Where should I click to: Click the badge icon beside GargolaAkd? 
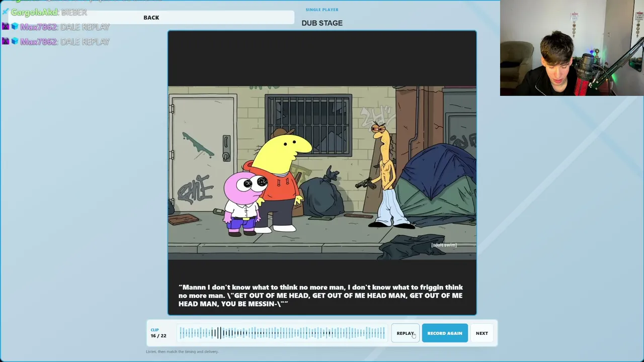(x=5, y=12)
